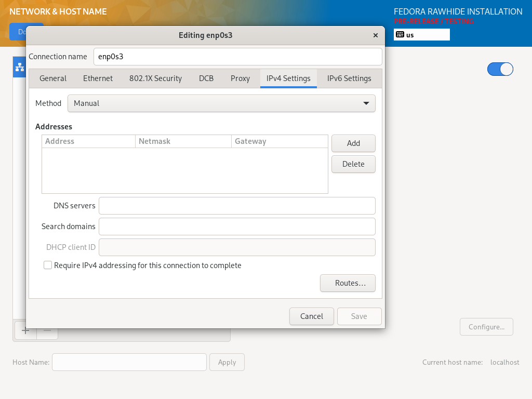Click the DNS servers input field
This screenshot has height=399, width=532.
click(237, 206)
